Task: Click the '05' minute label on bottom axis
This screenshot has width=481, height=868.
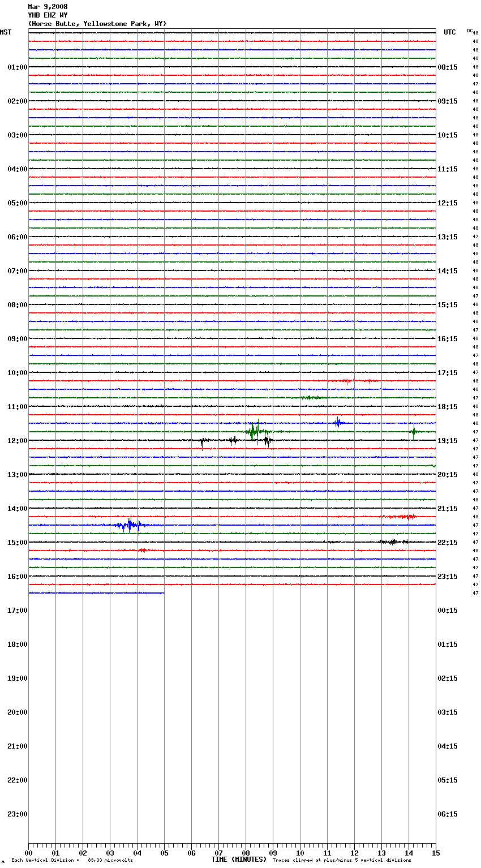Action: [164, 853]
